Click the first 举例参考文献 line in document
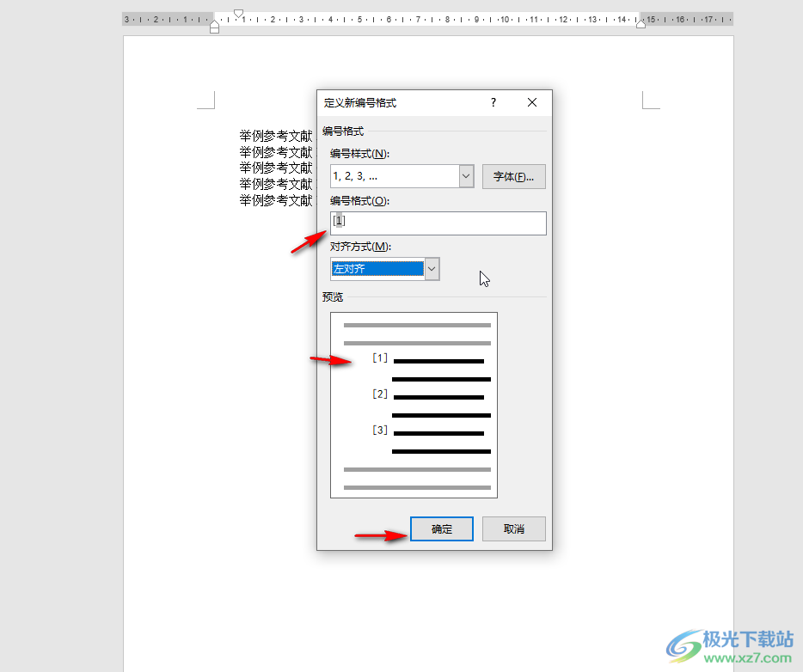Image resolution: width=803 pixels, height=672 pixels. tap(276, 136)
